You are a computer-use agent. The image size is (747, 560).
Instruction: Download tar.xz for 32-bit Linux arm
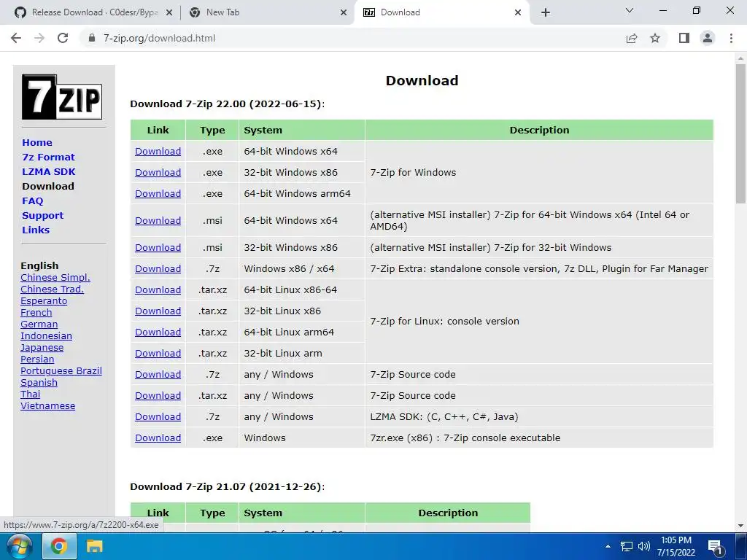(x=158, y=354)
